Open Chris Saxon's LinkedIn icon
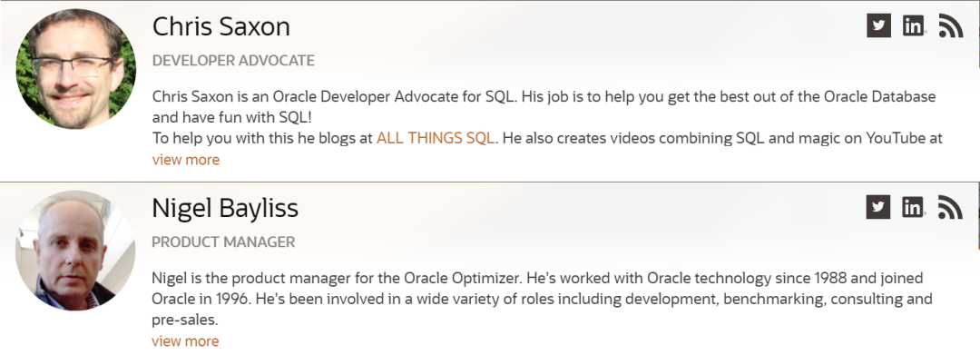The height and width of the screenshot is (355, 980). point(913,25)
